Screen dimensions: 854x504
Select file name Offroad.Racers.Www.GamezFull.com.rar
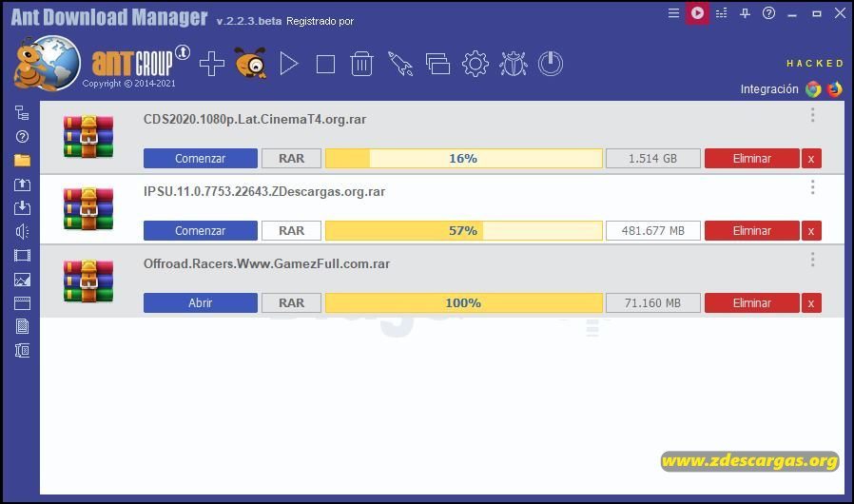click(267, 263)
